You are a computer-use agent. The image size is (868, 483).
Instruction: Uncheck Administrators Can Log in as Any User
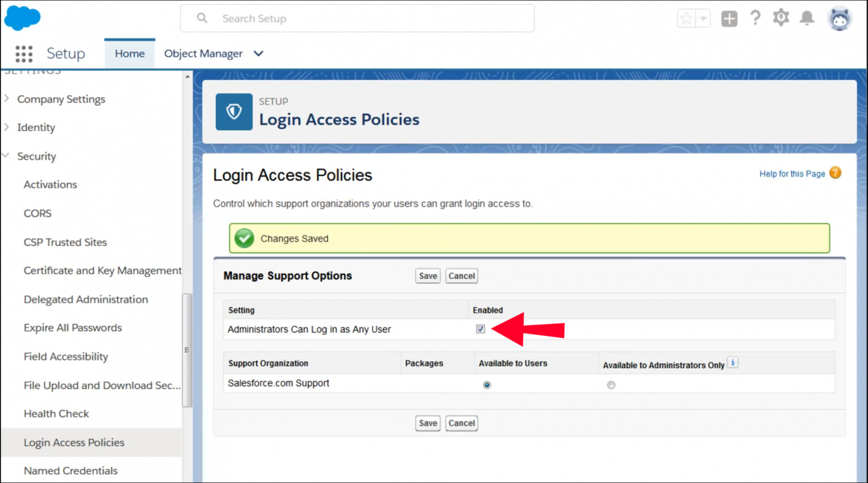(x=480, y=329)
